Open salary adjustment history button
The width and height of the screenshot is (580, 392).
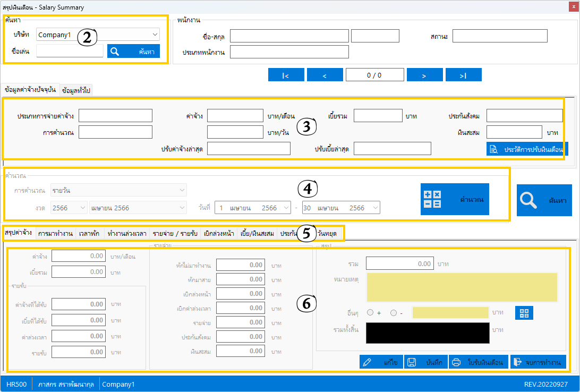click(x=527, y=149)
